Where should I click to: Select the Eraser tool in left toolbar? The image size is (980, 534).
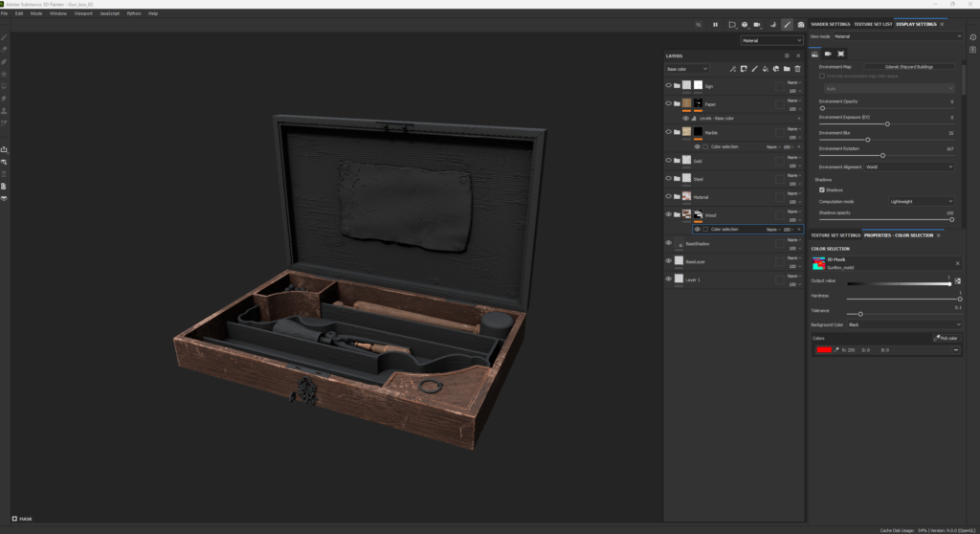(x=5, y=50)
